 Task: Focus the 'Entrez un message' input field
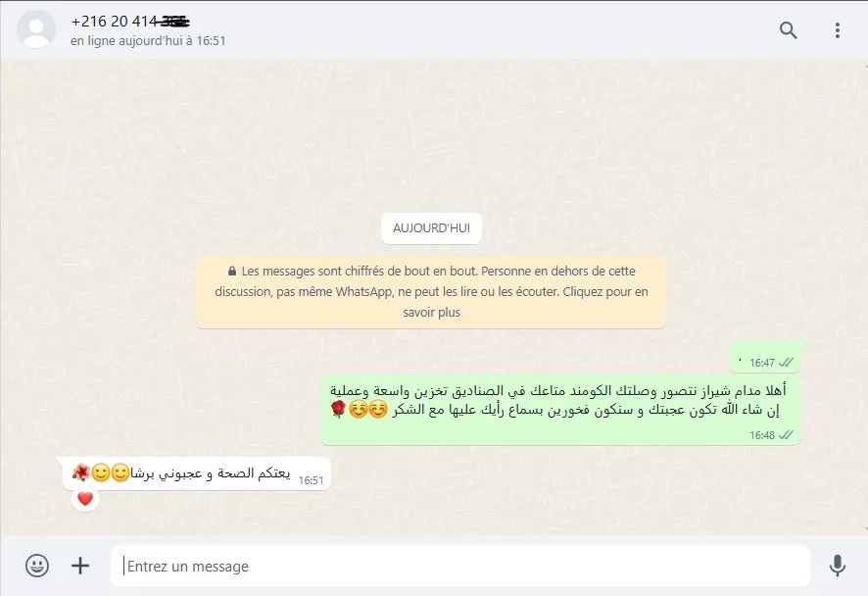pos(460,566)
